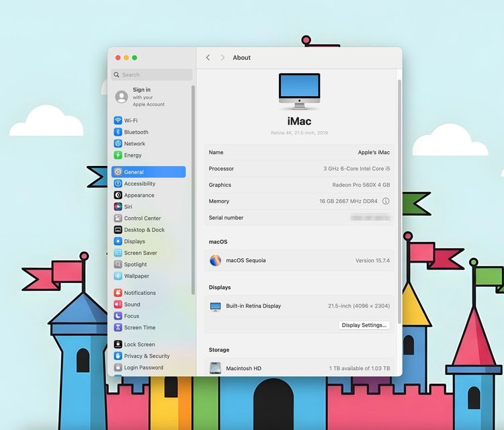Click the Notifications bell icon

118,293
